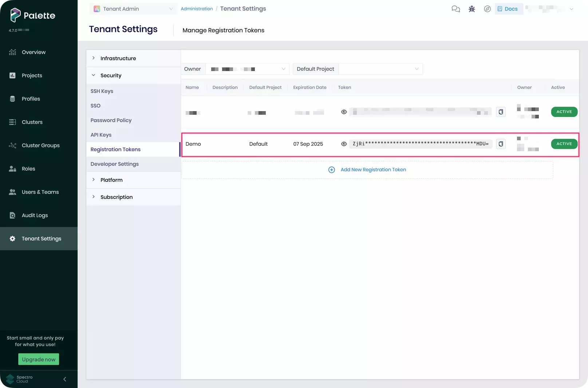Toggle the first token's ACTIVE badge

(x=564, y=112)
